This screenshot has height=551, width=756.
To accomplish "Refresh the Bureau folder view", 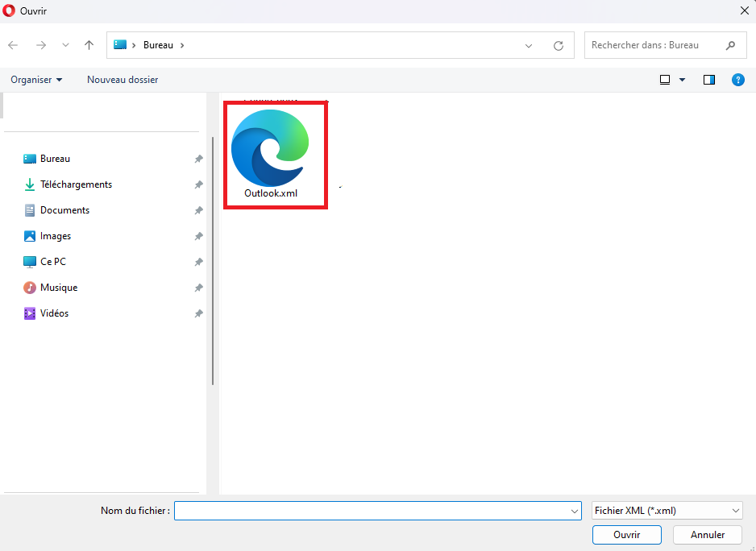I will [558, 46].
